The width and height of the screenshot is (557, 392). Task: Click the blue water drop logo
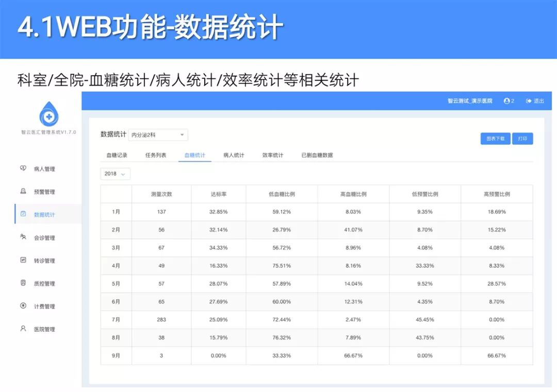pyautogui.click(x=48, y=114)
